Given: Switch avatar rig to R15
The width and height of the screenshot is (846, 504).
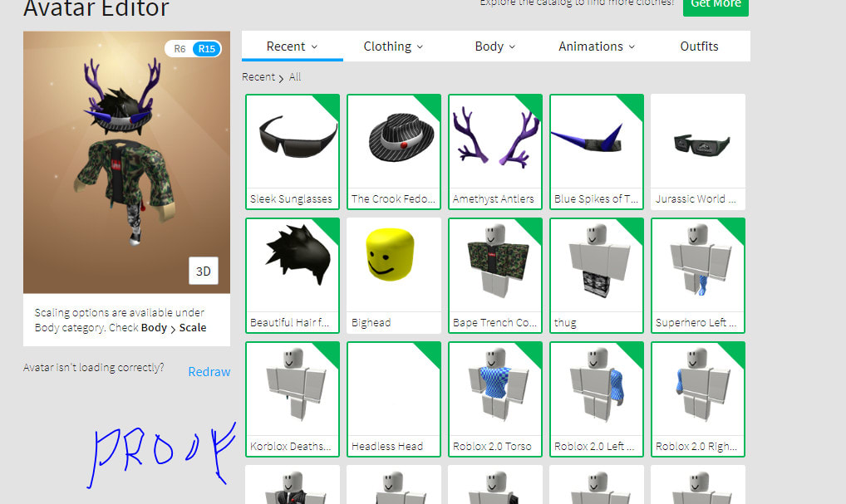Looking at the screenshot, I should pyautogui.click(x=207, y=49).
